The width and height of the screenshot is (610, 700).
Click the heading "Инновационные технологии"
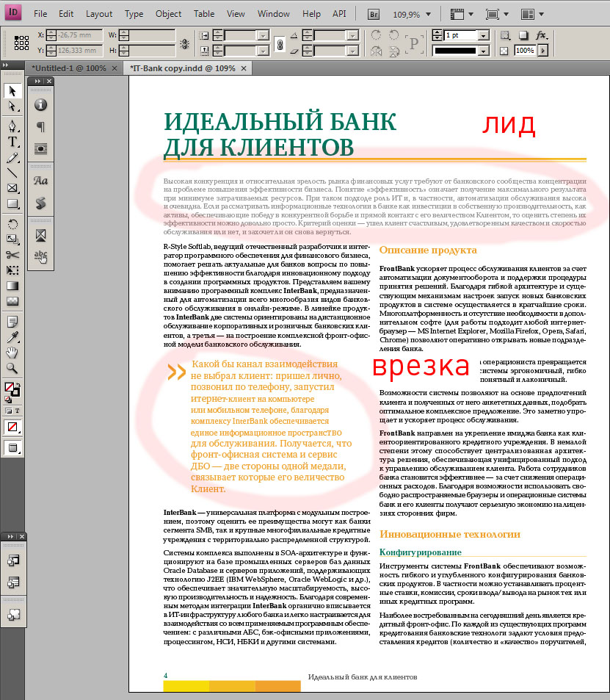[450, 535]
